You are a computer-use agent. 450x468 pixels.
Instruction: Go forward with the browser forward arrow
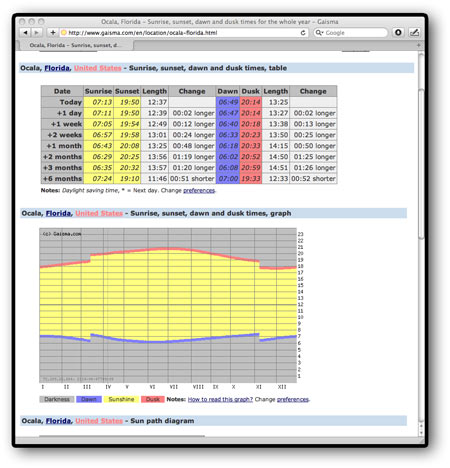coord(36,32)
